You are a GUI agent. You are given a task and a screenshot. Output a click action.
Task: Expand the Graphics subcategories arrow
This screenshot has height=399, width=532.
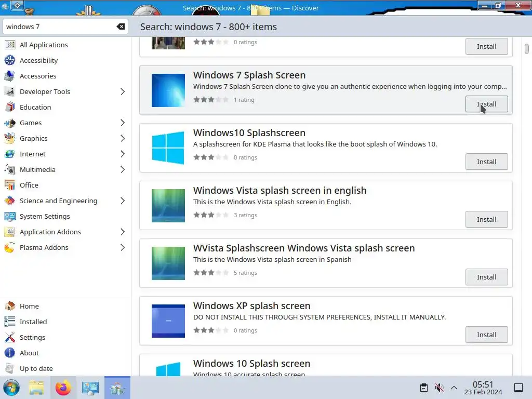tap(123, 138)
